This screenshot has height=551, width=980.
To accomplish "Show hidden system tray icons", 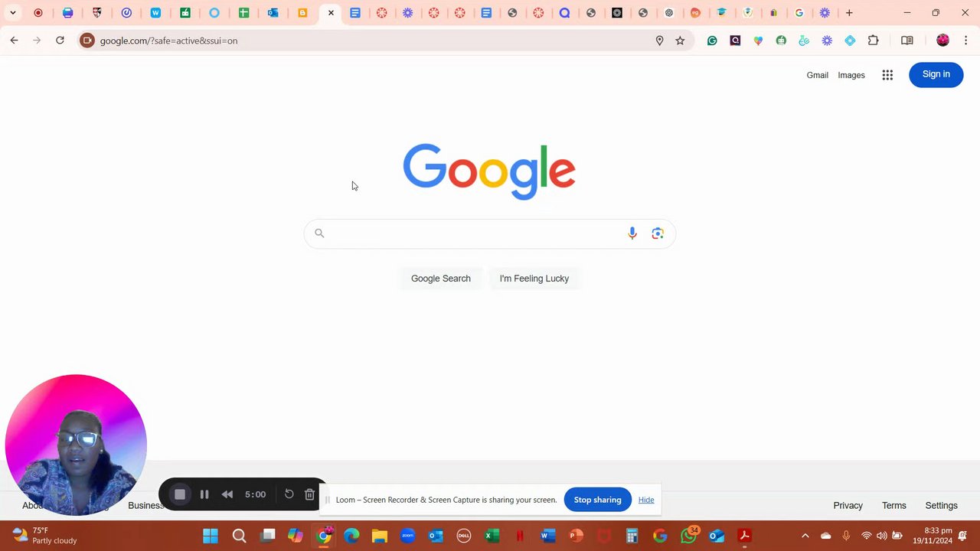I will [805, 536].
